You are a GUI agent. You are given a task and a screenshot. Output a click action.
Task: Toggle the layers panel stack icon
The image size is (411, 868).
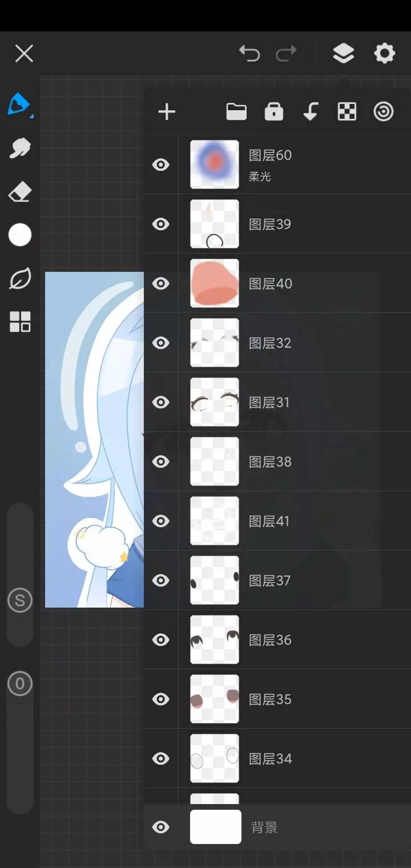pos(343,54)
